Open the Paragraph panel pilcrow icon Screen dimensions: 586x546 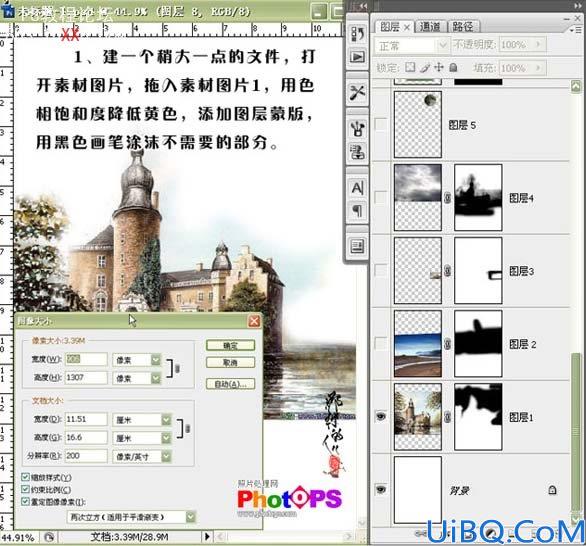(x=357, y=210)
